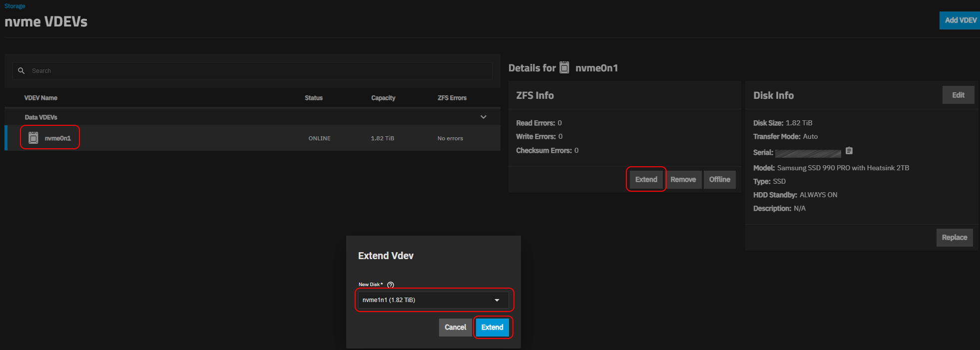980x350 pixels.
Task: Click the search magnifier icon
Action: click(21, 71)
